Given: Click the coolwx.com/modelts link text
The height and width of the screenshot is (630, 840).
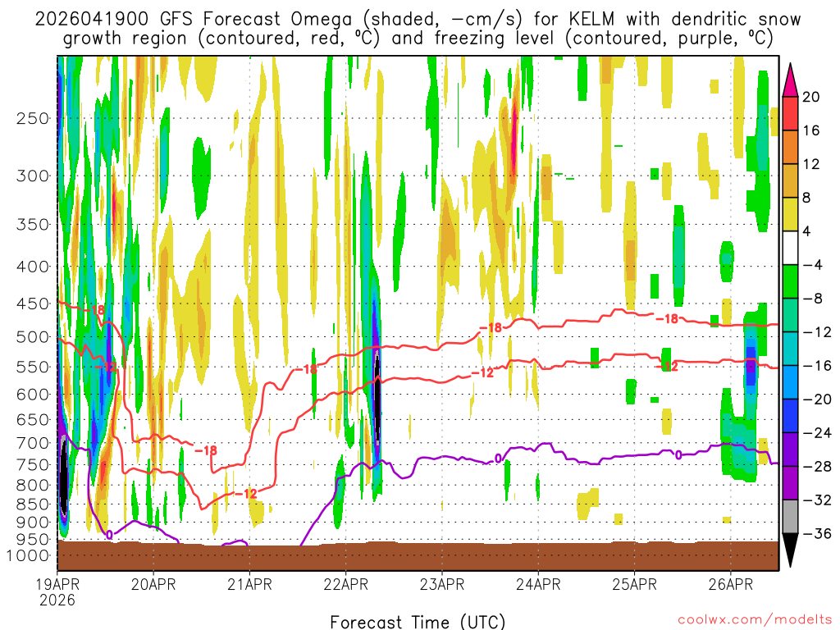Looking at the screenshot, I should [755, 620].
